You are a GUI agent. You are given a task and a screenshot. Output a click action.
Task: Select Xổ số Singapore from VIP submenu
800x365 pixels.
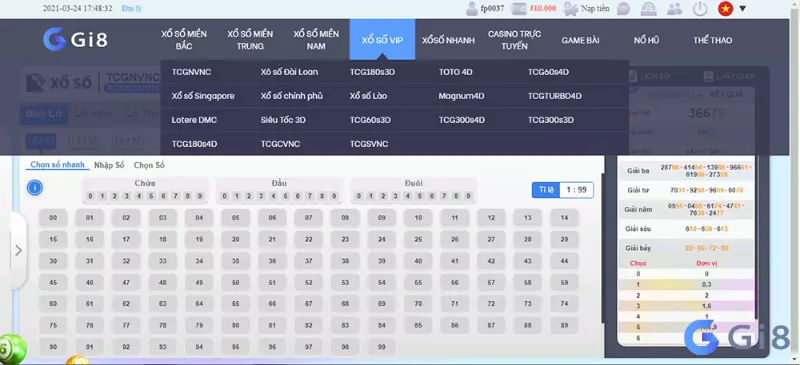[x=203, y=96]
